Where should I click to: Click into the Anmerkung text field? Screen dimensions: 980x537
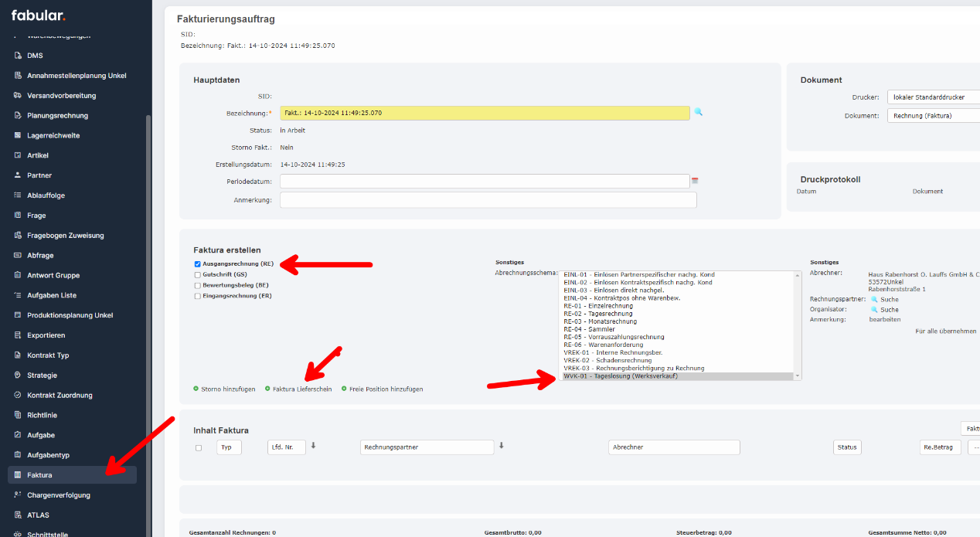point(488,200)
